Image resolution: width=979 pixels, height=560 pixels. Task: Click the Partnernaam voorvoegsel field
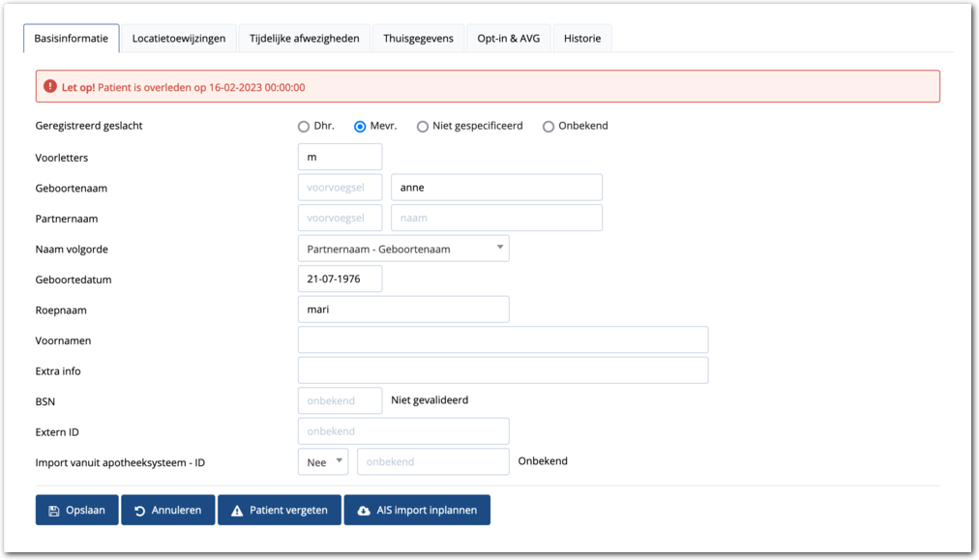pos(340,219)
